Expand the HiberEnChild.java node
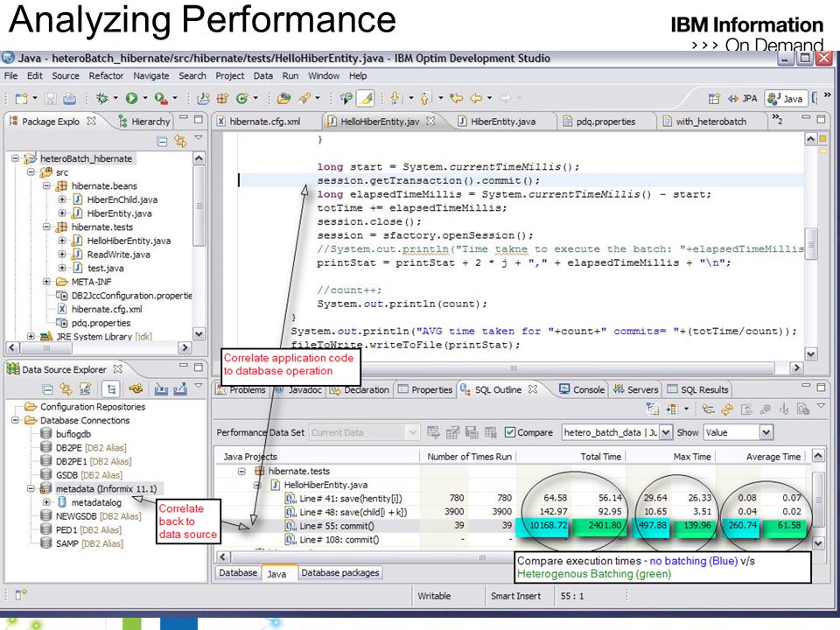 (x=62, y=199)
